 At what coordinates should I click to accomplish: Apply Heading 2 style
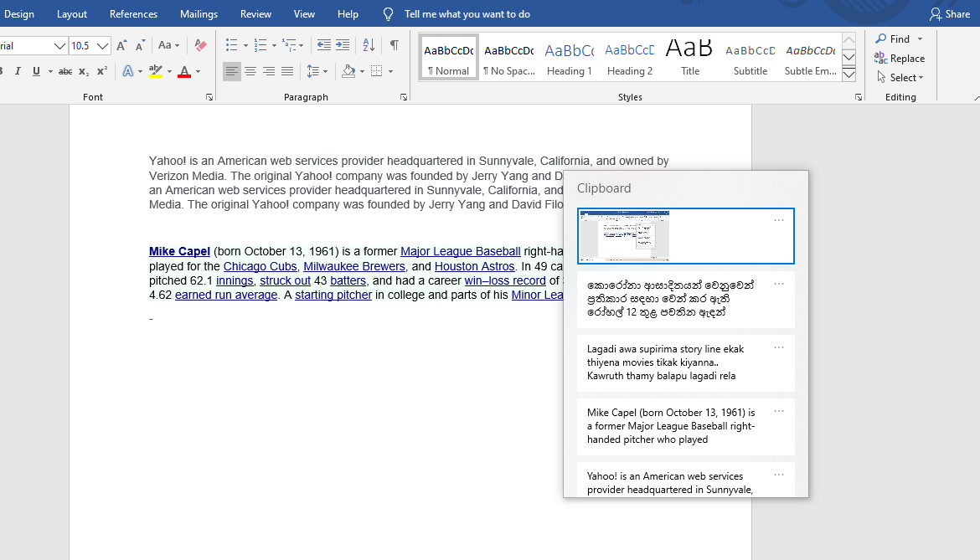coord(629,58)
